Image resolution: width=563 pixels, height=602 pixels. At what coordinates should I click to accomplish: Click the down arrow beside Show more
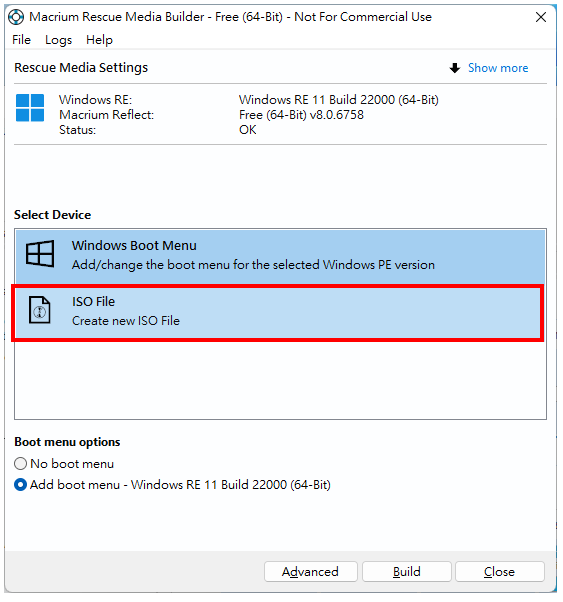pyautogui.click(x=455, y=68)
